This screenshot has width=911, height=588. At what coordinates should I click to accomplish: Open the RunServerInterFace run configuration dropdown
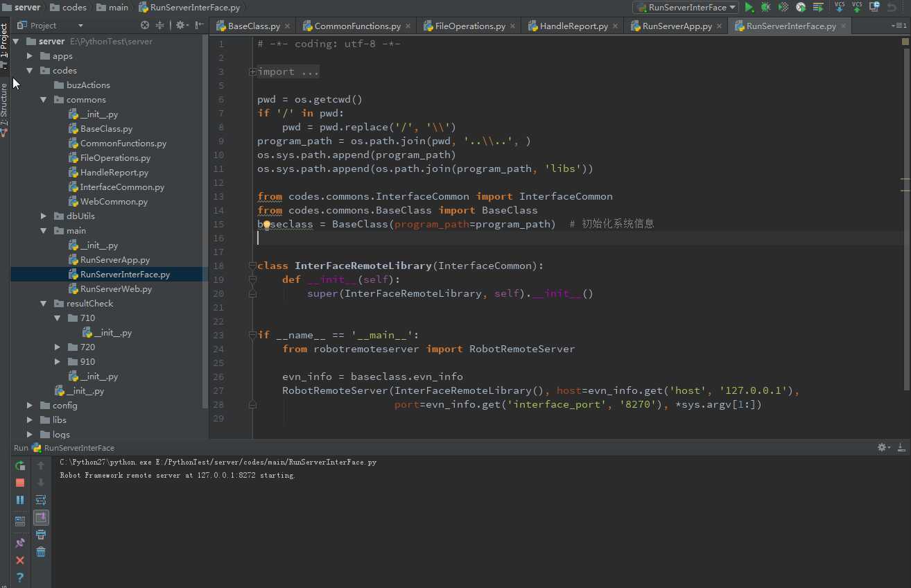(x=686, y=7)
